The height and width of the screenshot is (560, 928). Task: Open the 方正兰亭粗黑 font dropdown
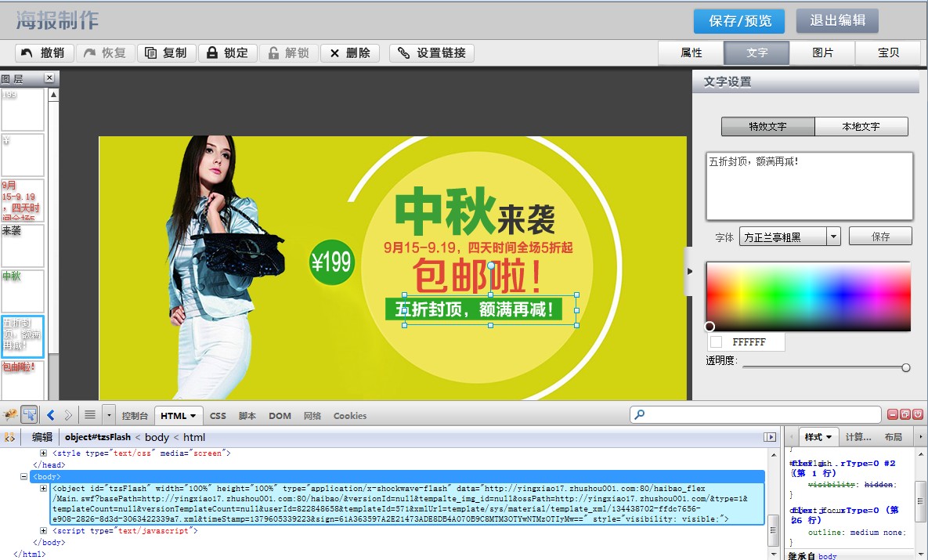point(789,237)
